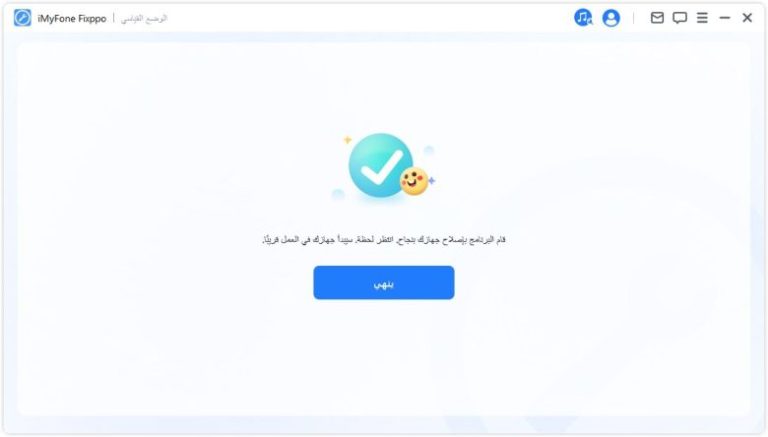Click the blue ينهي finish button
This screenshot has width=768, height=437.
[x=384, y=283]
